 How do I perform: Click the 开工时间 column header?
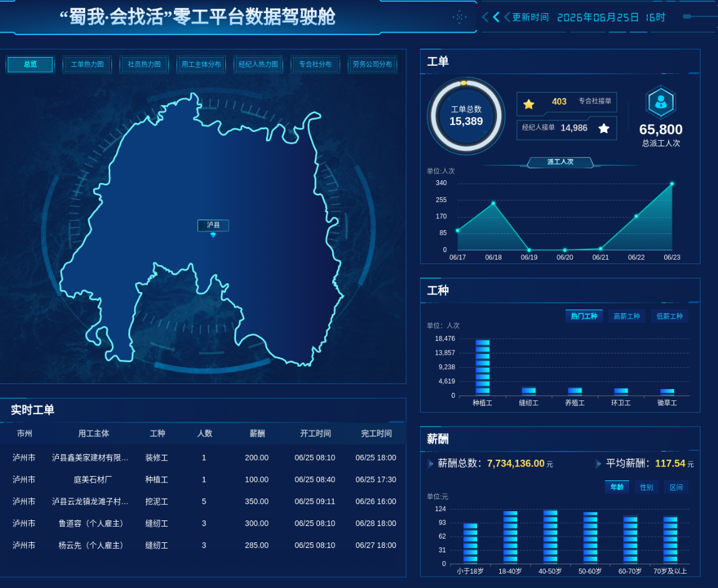click(315, 433)
